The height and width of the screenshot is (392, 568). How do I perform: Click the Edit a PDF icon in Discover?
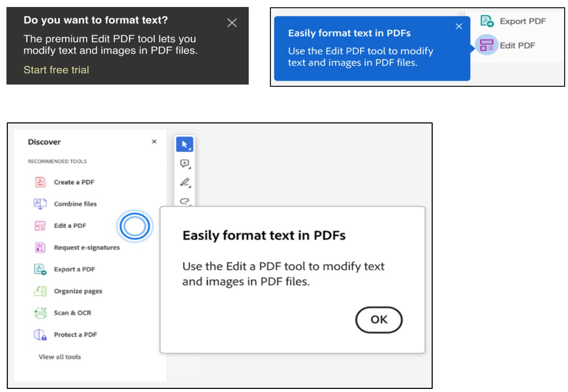(40, 225)
